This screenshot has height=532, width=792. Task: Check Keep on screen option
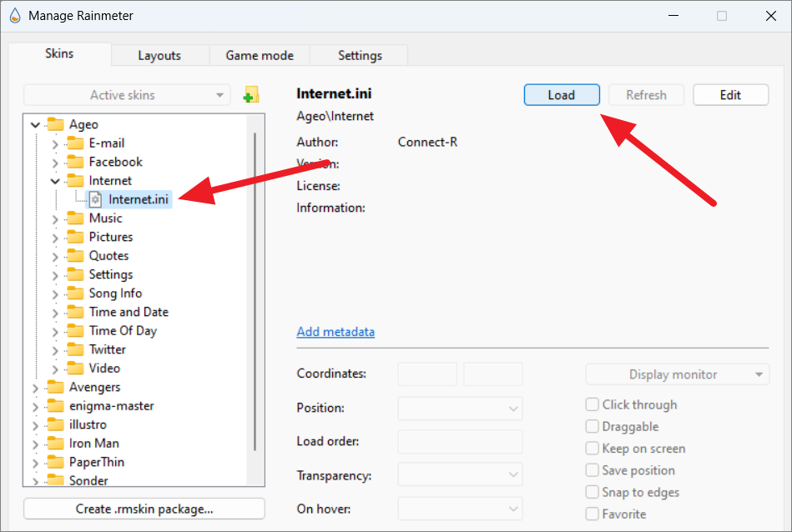coord(592,449)
